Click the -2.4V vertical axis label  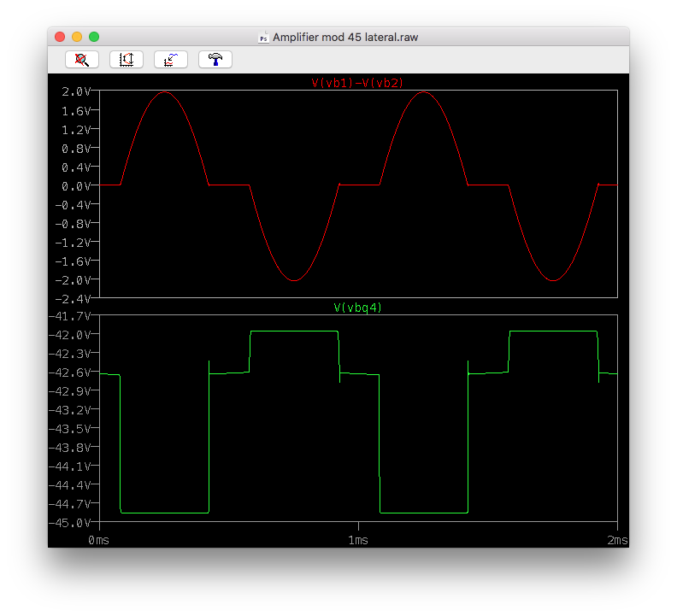pyautogui.click(x=74, y=299)
